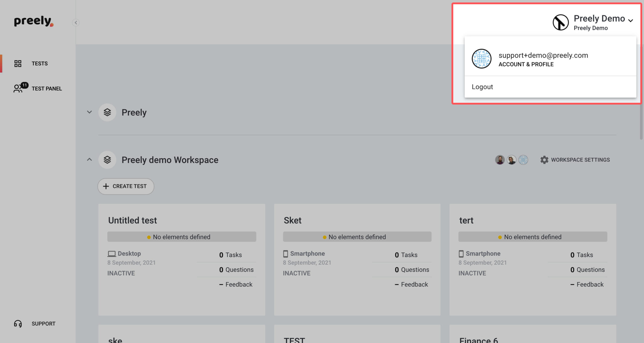Choose Logout from the account menu
644x343 pixels.
[x=482, y=87]
